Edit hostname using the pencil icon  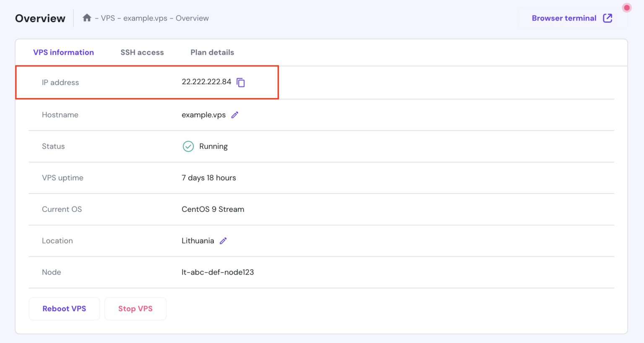(235, 115)
